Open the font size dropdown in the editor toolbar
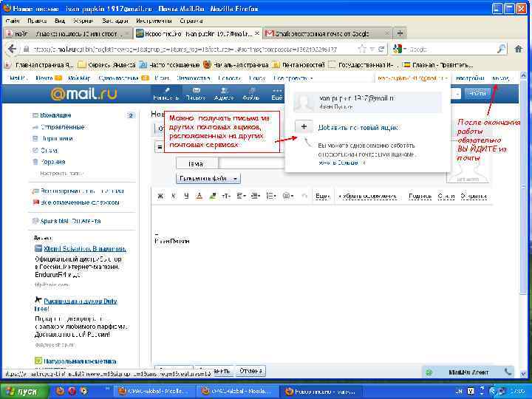Image resolution: width=532 pixels, height=399 pixels. click(x=226, y=196)
